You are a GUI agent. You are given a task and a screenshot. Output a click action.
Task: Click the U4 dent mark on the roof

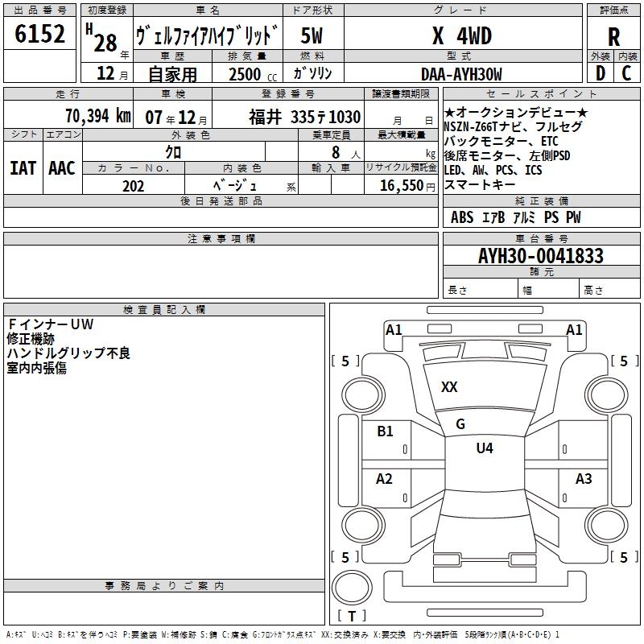[x=484, y=448]
